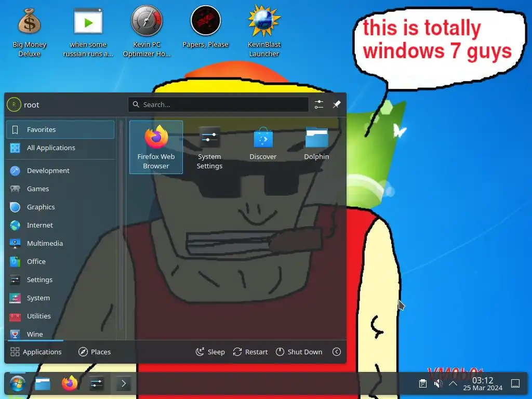Open the Office category
This screenshot has width=532, height=399.
60,262
